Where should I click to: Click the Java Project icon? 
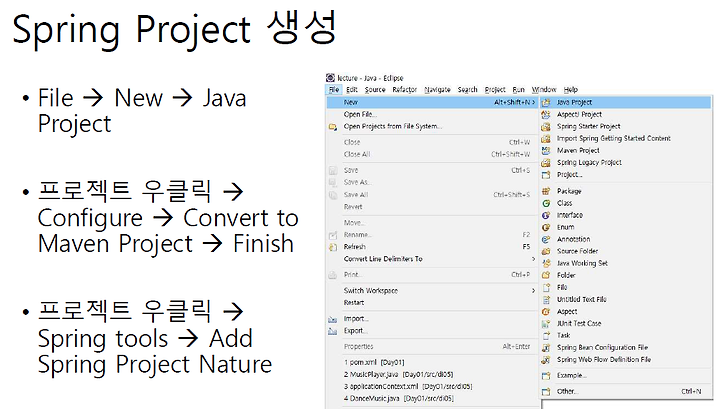[x=546, y=102]
